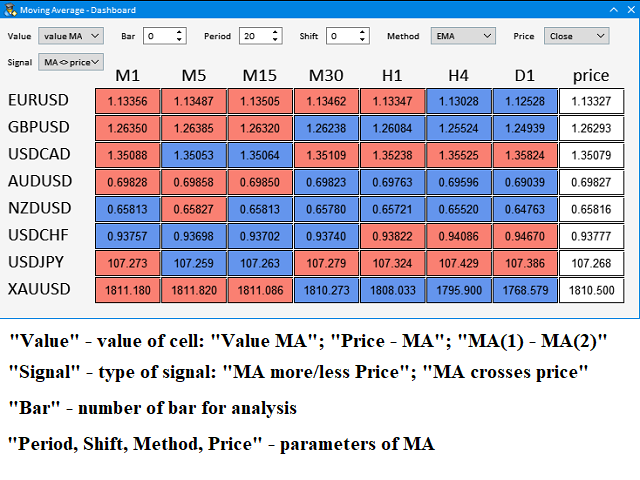Viewport: 640px width, 480px height.
Task: Select the USDCAD M5 cell 1.35053
Action: [x=193, y=155]
